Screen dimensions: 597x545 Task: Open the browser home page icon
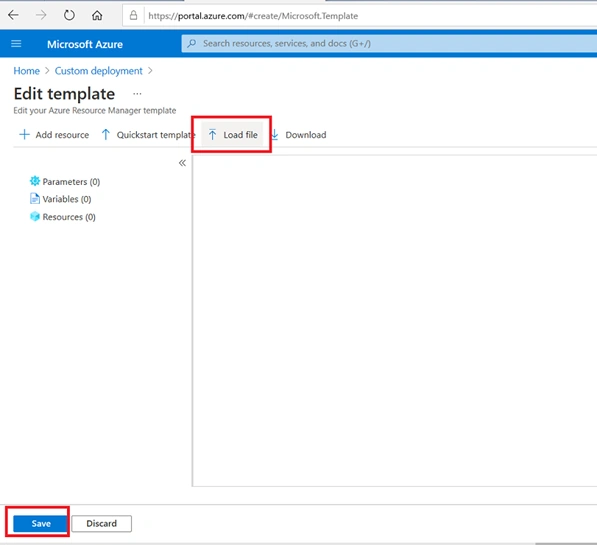pos(97,15)
